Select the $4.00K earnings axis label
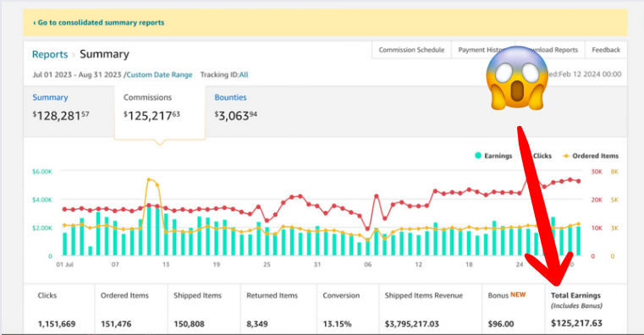This screenshot has height=335, width=644. [42, 200]
